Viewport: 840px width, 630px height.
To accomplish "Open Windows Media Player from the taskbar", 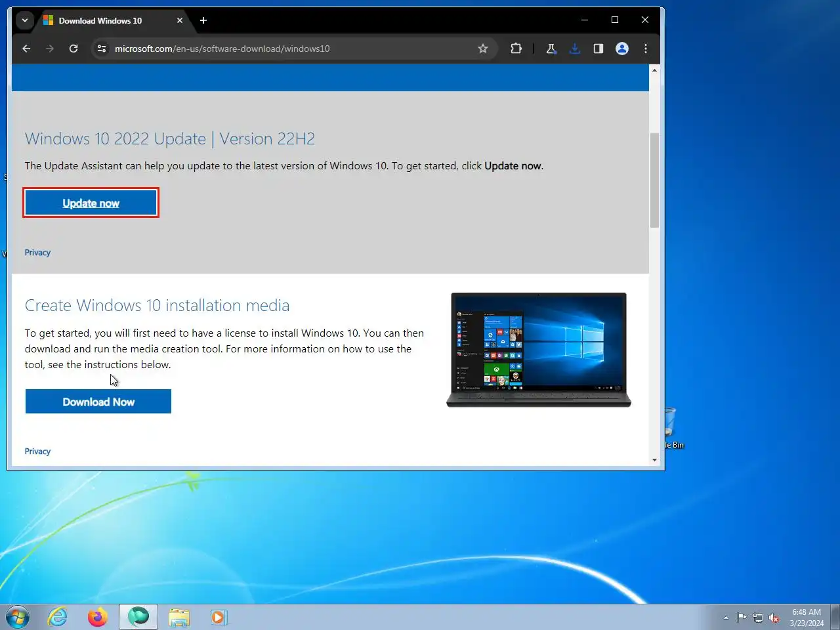I will click(219, 617).
